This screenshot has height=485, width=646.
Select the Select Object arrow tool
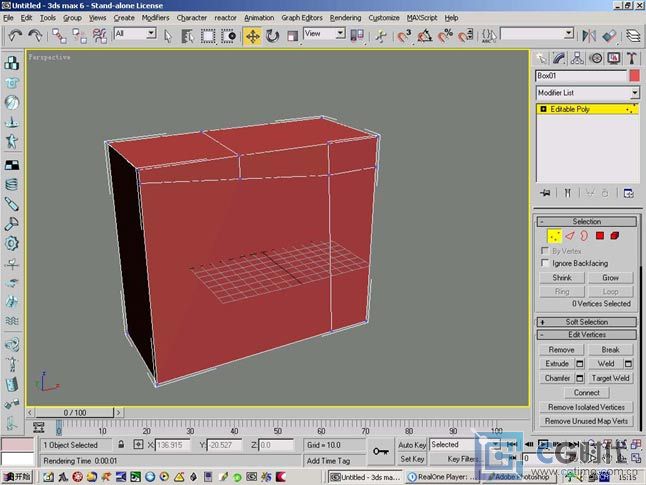[x=168, y=36]
